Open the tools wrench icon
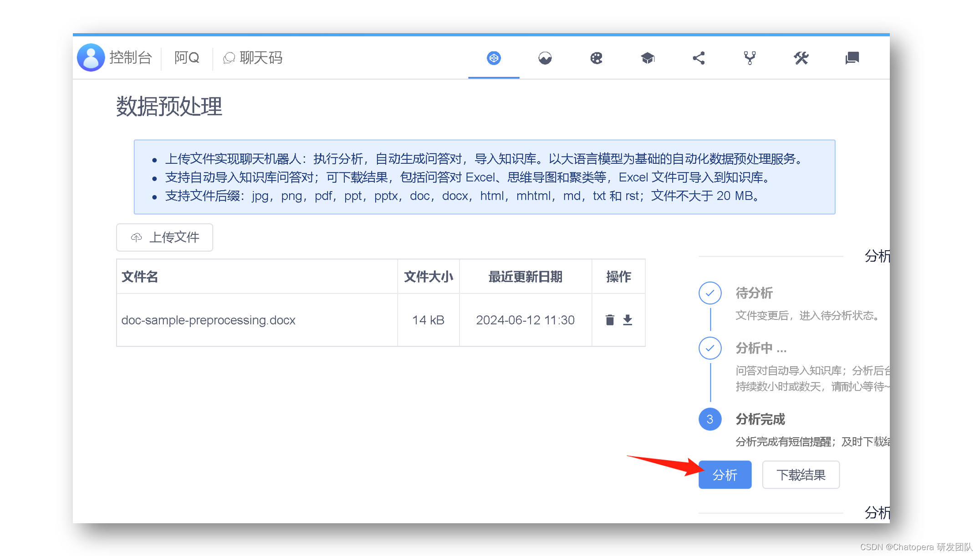Viewport: 980px width, 556px height. pyautogui.click(x=801, y=58)
